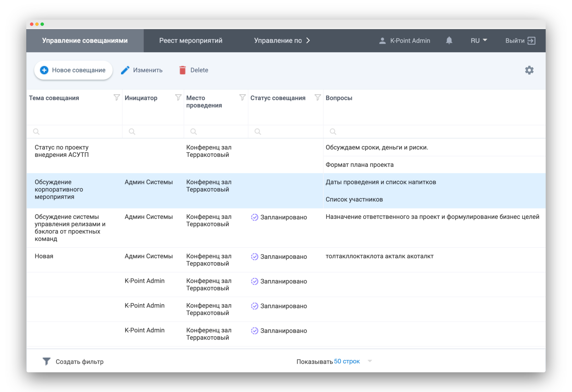Focus the Вопросы search field
Viewport: 572px width, 392px height.
point(434,131)
